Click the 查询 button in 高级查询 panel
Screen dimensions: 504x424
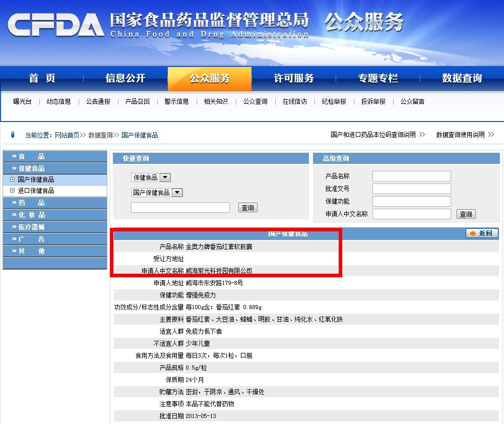(466, 214)
